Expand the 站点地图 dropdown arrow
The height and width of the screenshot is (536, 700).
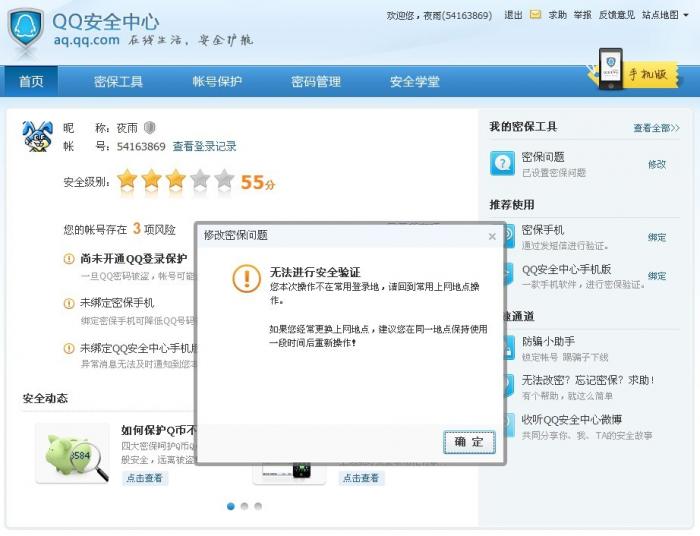[686, 15]
